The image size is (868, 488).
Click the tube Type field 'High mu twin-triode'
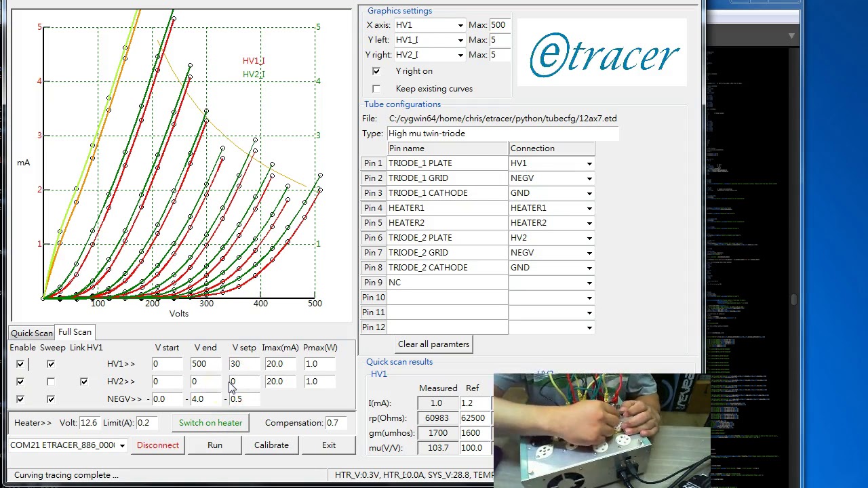(x=502, y=134)
